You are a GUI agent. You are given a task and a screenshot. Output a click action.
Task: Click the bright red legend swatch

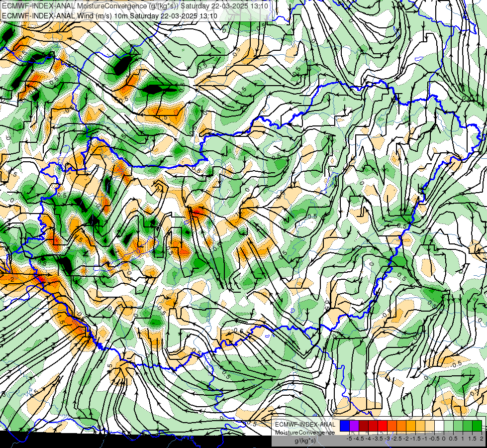pos(383,426)
